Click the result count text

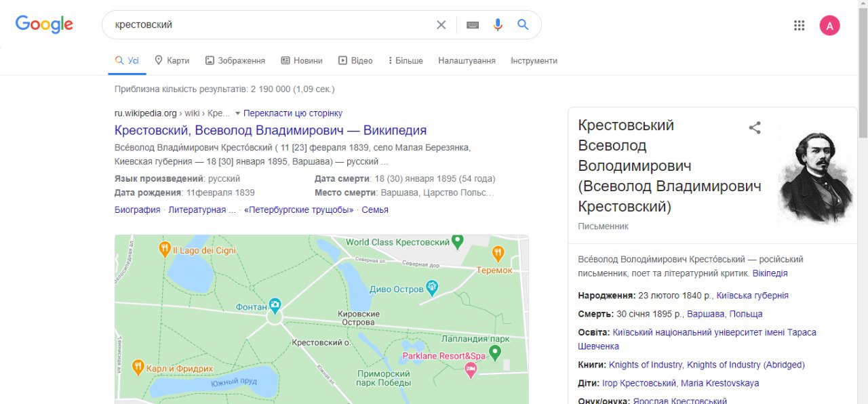[224, 89]
